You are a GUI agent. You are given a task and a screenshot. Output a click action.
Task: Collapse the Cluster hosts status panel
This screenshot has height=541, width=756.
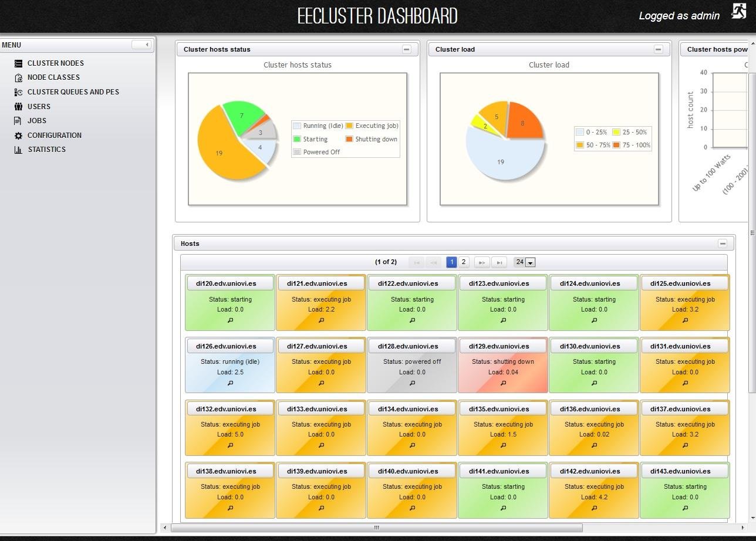coord(406,49)
